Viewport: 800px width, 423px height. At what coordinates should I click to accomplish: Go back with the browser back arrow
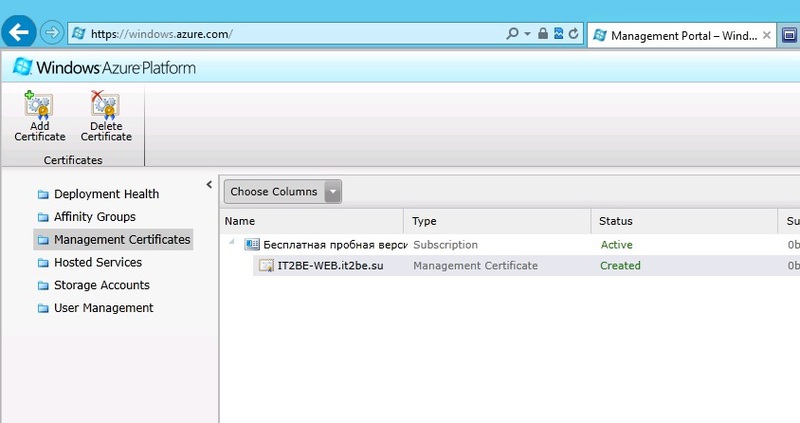(x=19, y=33)
